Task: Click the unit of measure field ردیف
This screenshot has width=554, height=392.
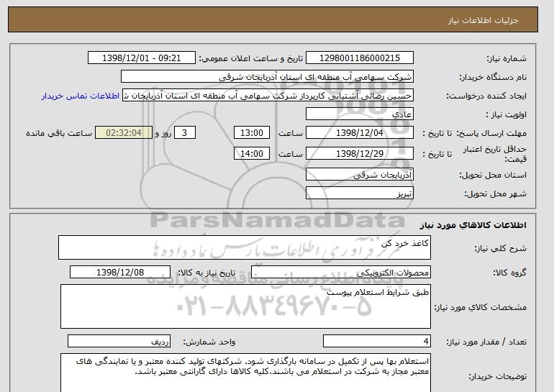Action: pyautogui.click(x=119, y=342)
